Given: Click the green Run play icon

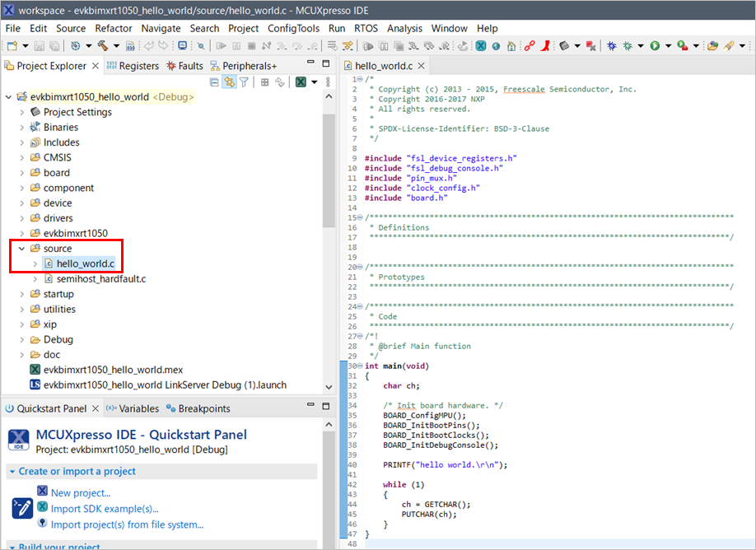Looking at the screenshot, I should point(655,46).
